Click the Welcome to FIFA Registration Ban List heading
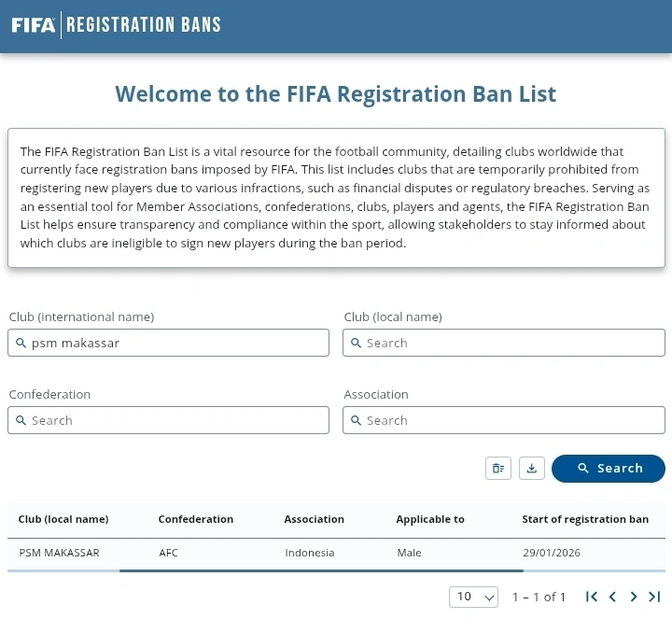This screenshot has height=633, width=672. tap(336, 94)
